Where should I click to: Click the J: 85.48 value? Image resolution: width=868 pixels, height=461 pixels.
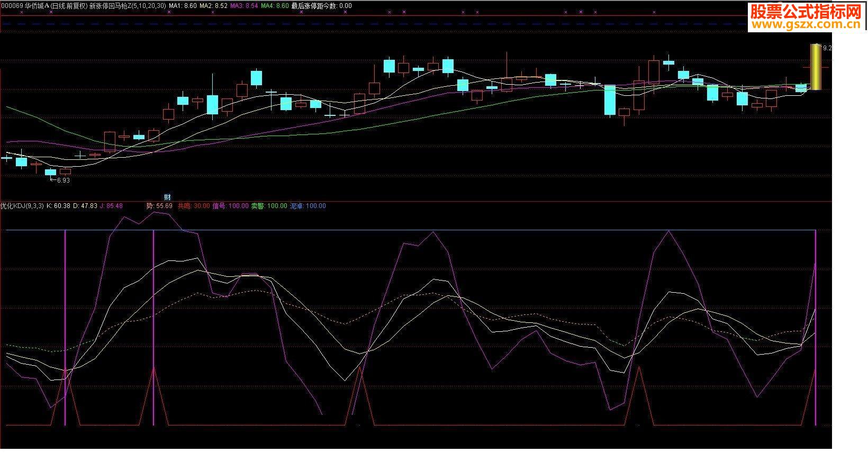(111, 206)
